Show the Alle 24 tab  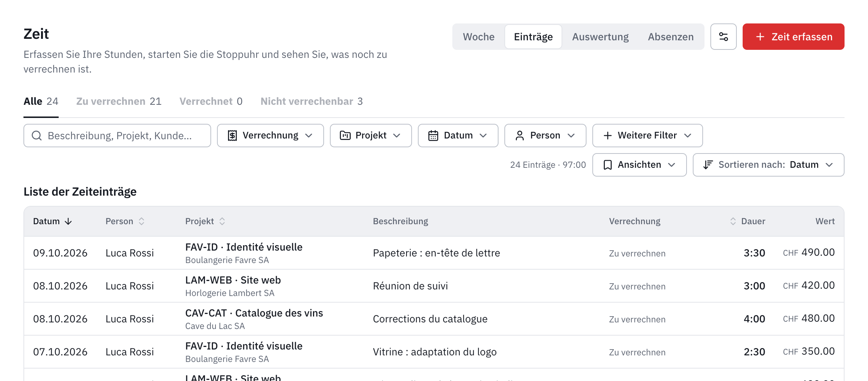pos(41,101)
